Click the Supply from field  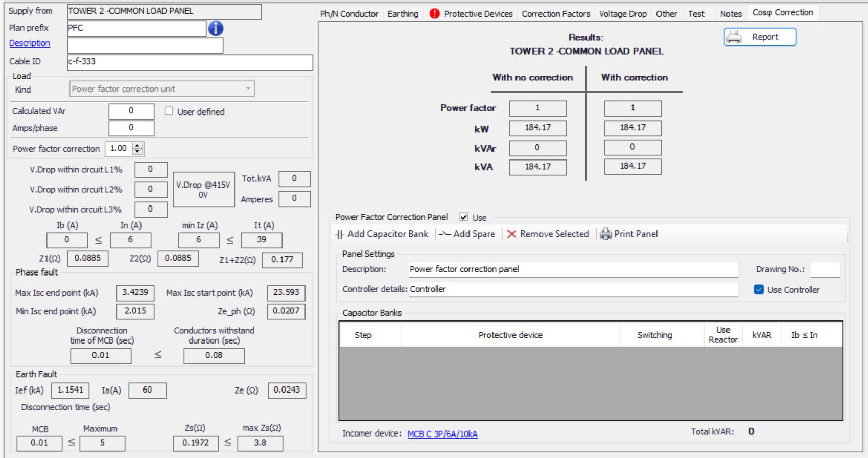click(164, 11)
